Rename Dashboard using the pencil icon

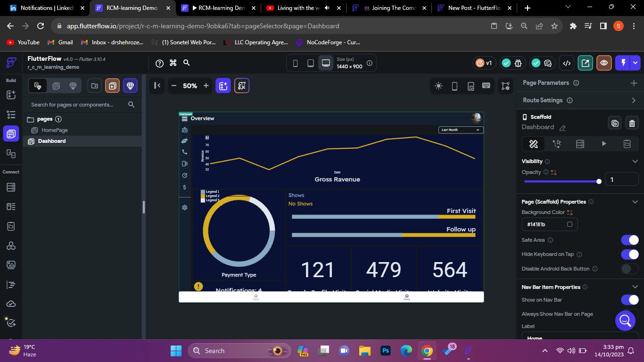[562, 128]
